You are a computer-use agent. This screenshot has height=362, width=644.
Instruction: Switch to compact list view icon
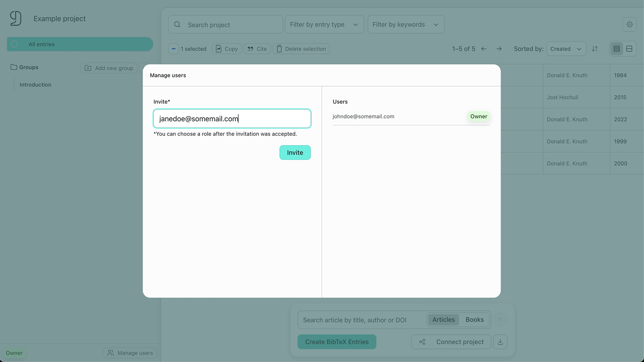(x=616, y=49)
